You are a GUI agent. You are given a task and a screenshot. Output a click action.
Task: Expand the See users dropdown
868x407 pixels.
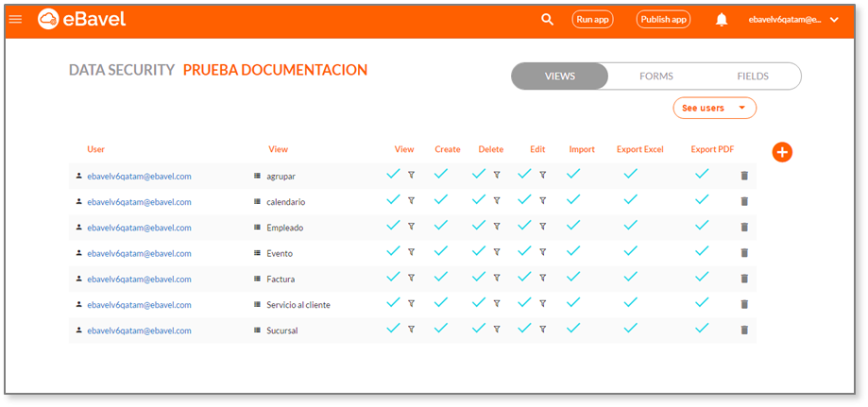click(x=715, y=108)
